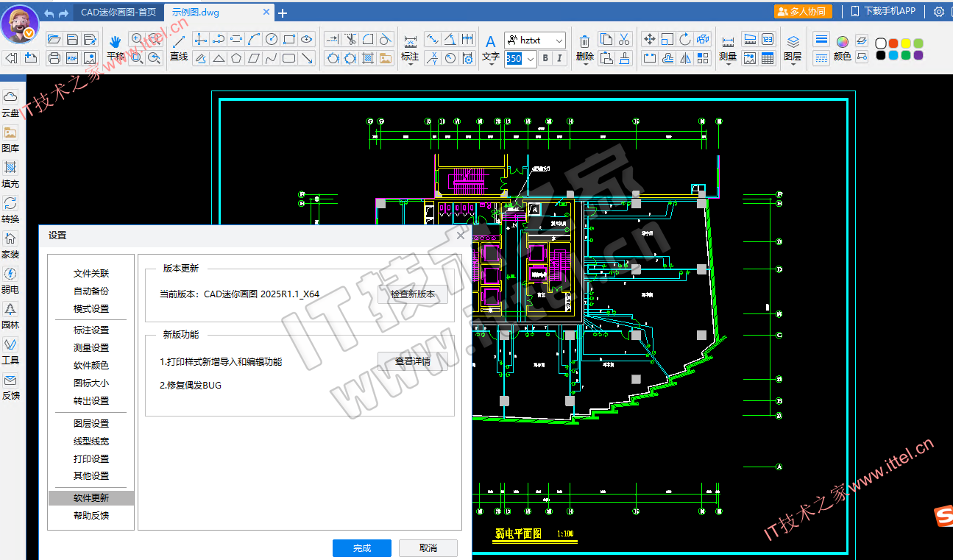Click the trash Delete (删除) icon
The image size is (953, 560).
pos(584,42)
